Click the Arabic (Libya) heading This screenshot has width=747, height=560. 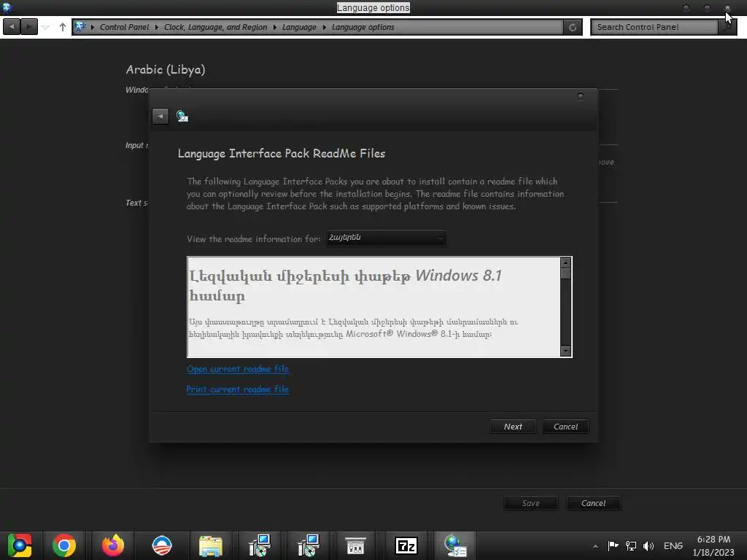point(166,69)
